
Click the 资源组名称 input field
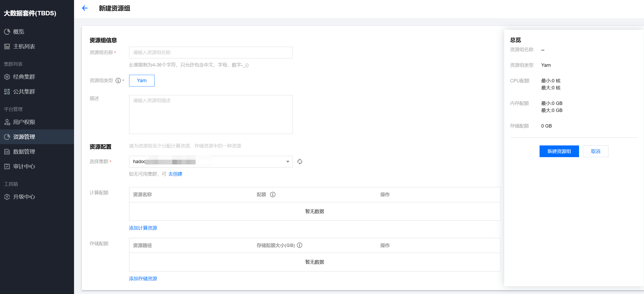(210, 52)
